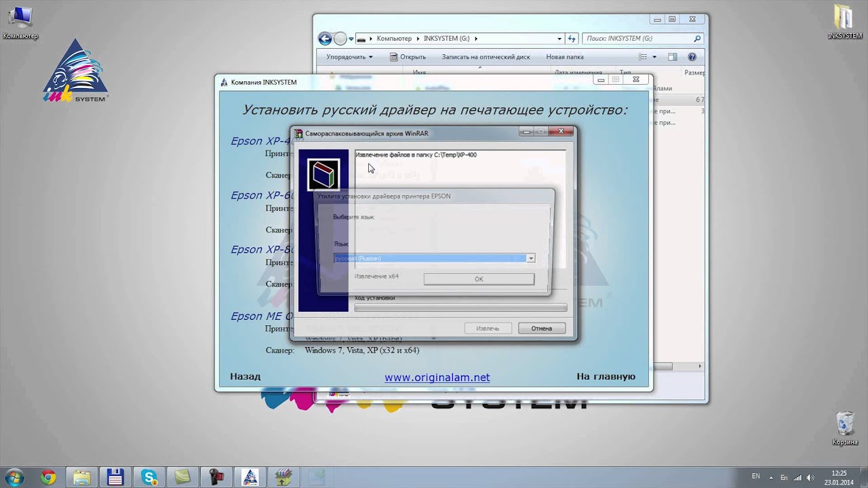Open the Windows Start menu
The height and width of the screenshot is (488, 868).
pyautogui.click(x=15, y=476)
